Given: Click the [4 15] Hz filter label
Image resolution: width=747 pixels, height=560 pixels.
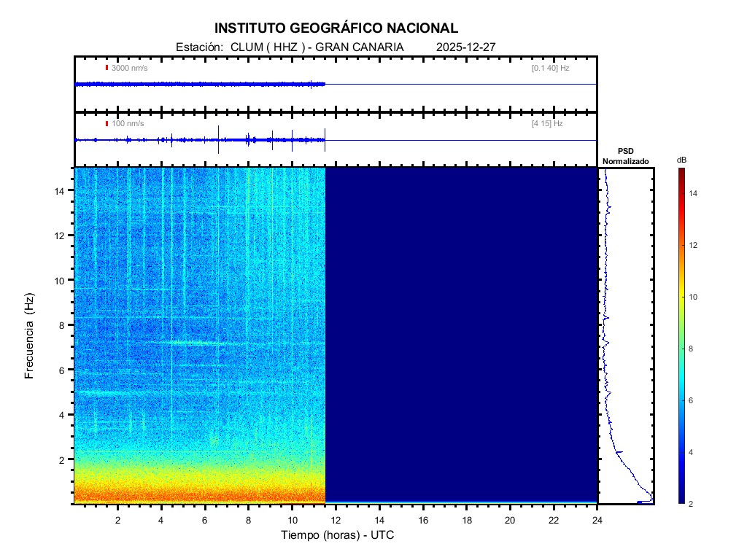Looking at the screenshot, I should pyautogui.click(x=547, y=124).
